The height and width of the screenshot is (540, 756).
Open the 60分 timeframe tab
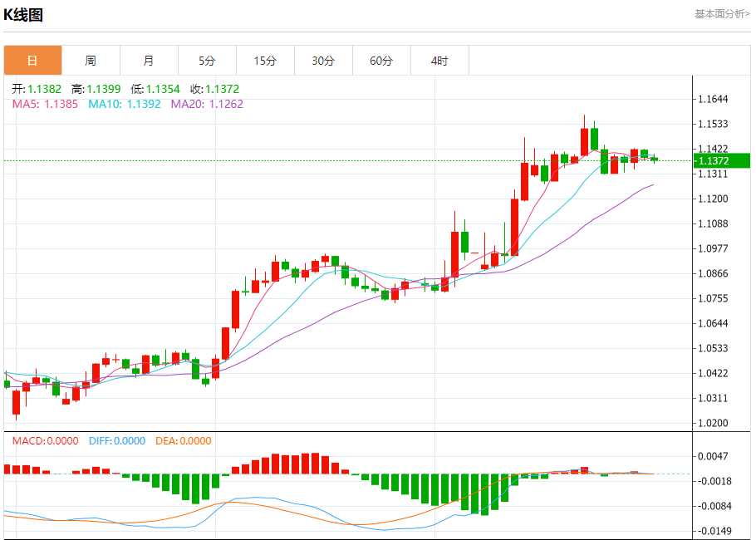[x=381, y=61]
